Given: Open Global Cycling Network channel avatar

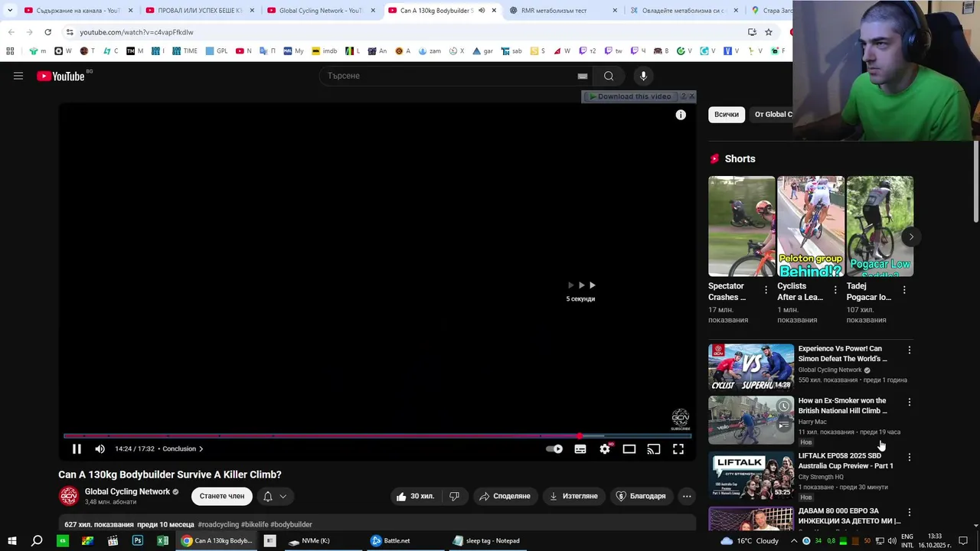Looking at the screenshot, I should pyautogui.click(x=69, y=496).
